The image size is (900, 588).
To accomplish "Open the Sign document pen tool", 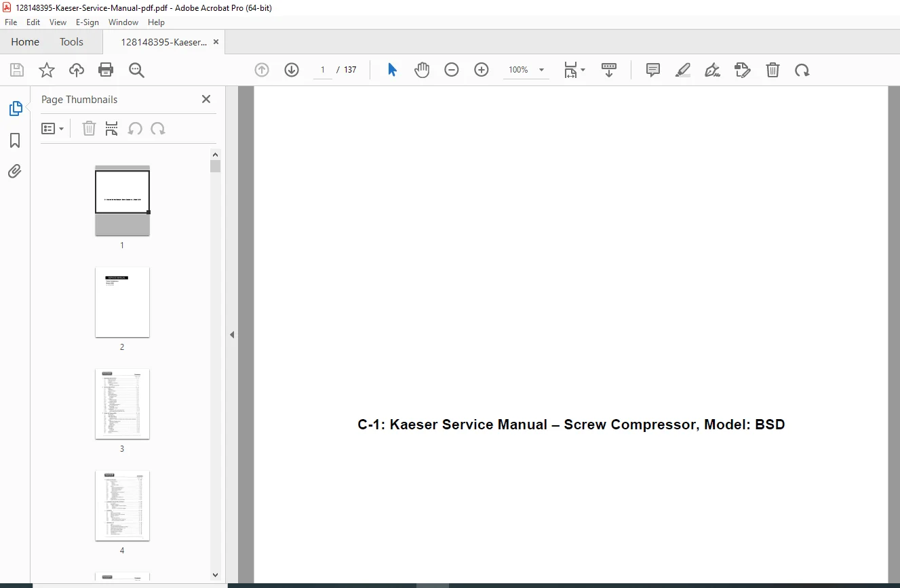I will coord(712,70).
